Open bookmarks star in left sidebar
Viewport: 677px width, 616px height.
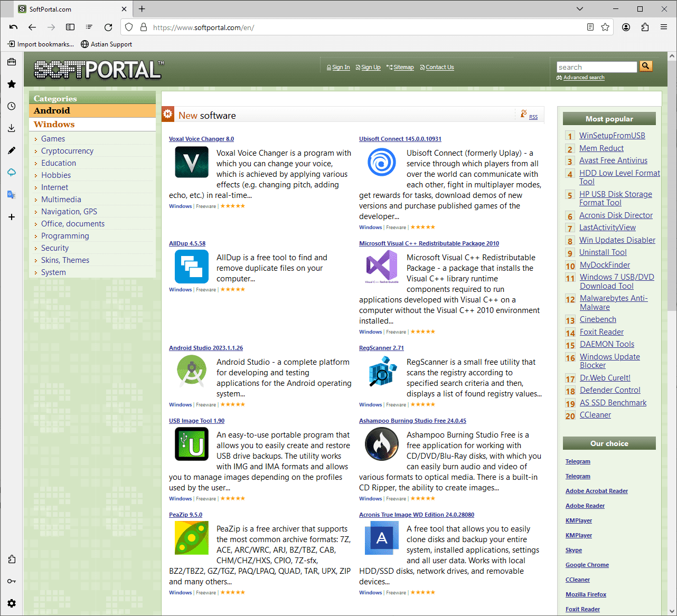[12, 84]
